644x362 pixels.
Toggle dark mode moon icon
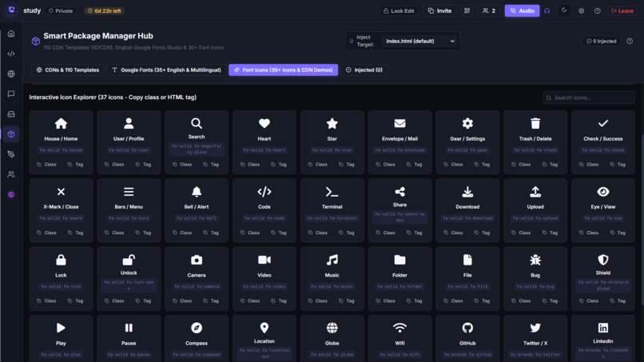(564, 10)
